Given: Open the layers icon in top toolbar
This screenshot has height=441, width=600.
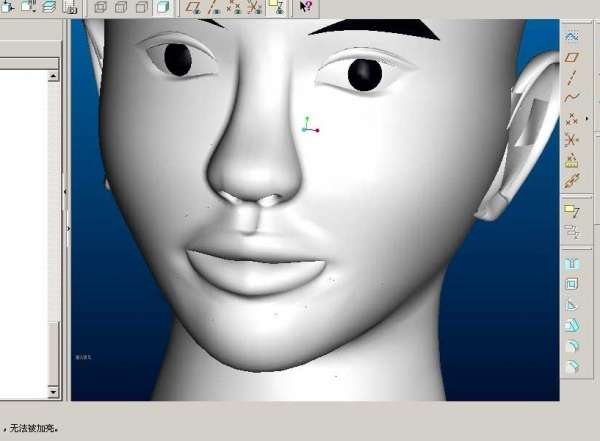Looking at the screenshot, I should tap(49, 6).
